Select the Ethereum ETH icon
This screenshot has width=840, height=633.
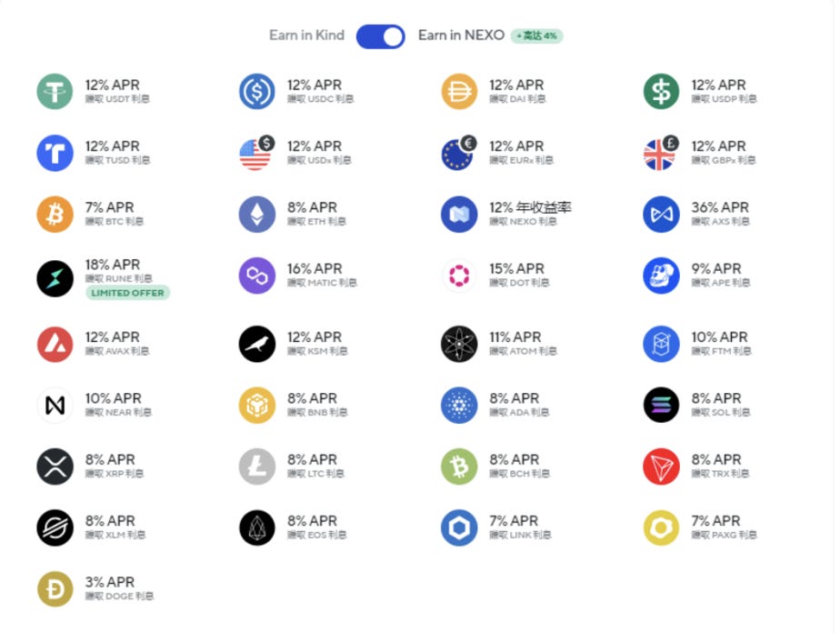[256, 215]
